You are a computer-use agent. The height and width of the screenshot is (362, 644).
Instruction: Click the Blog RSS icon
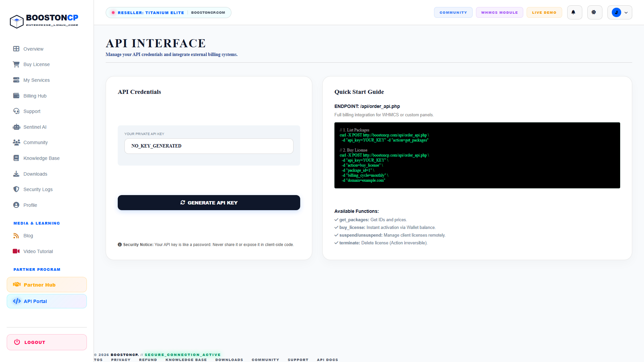(16, 236)
